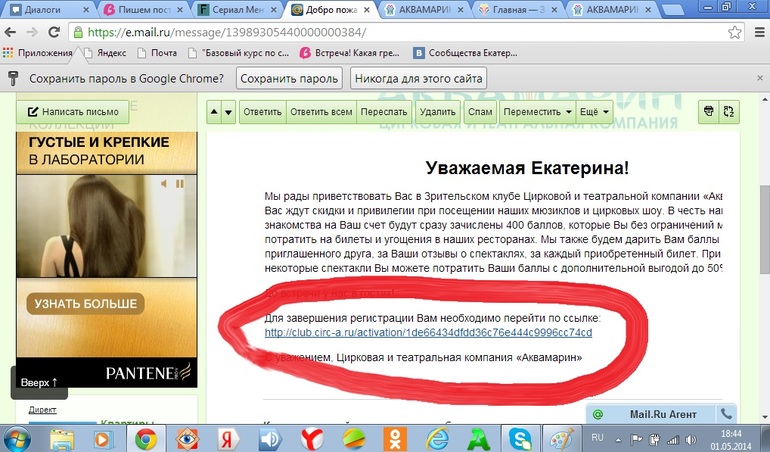Open the Chrome menu hamburger icon
This screenshot has height=452, width=770.
click(x=759, y=32)
